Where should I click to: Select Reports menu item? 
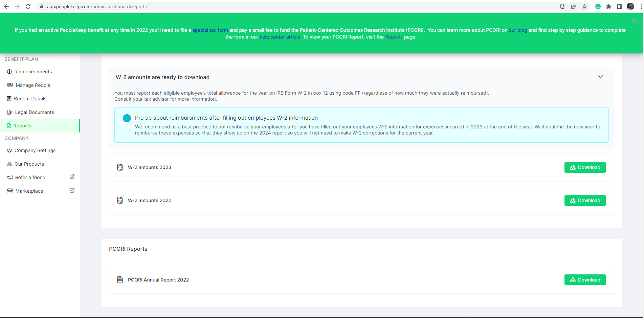pyautogui.click(x=40, y=126)
